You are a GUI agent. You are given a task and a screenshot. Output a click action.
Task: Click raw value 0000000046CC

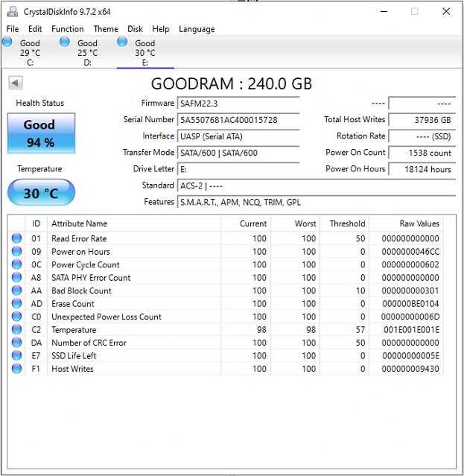pyautogui.click(x=410, y=252)
